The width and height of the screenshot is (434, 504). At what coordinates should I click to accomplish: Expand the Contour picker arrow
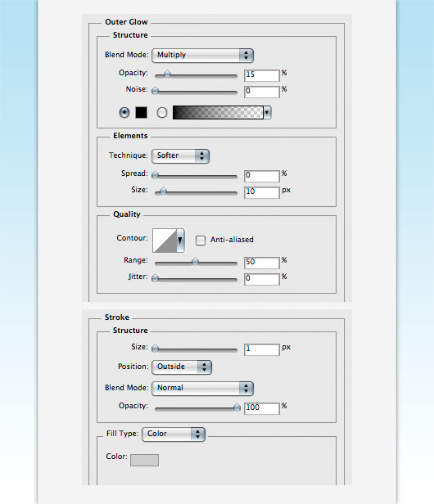[180, 241]
